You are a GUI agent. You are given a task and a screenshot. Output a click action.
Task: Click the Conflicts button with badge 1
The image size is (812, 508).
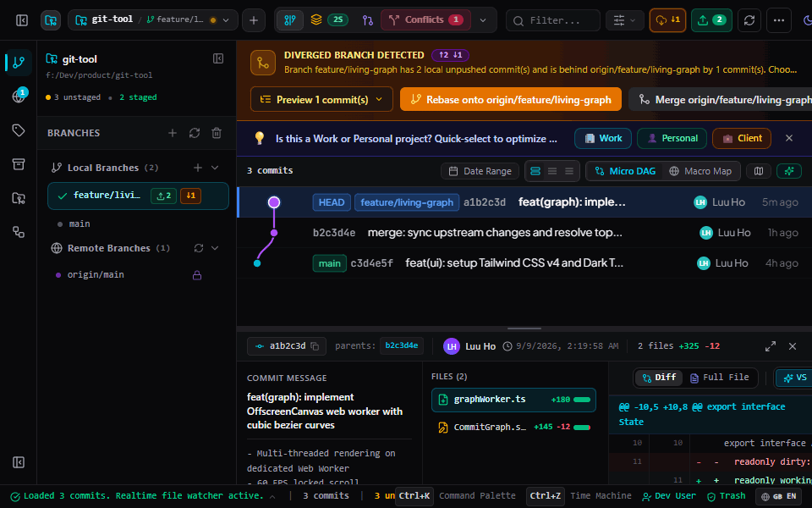click(425, 20)
